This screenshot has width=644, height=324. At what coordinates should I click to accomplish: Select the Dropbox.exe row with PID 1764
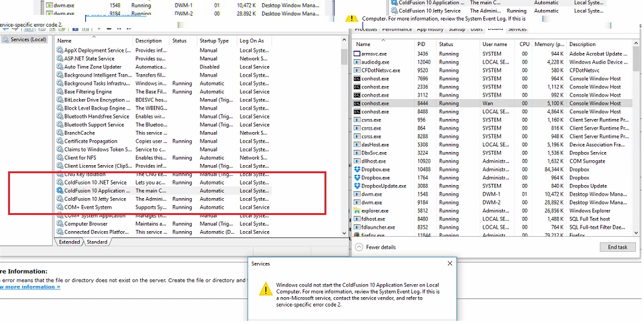(x=492, y=178)
